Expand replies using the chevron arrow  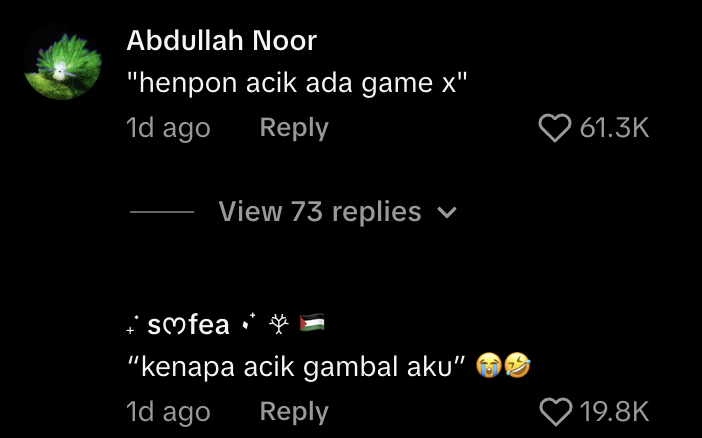[447, 212]
